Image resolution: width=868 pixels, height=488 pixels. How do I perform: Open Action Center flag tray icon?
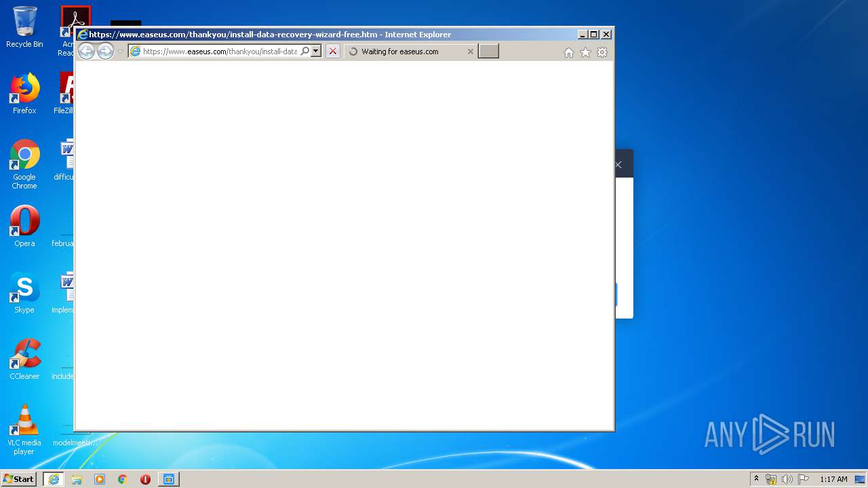(804, 479)
